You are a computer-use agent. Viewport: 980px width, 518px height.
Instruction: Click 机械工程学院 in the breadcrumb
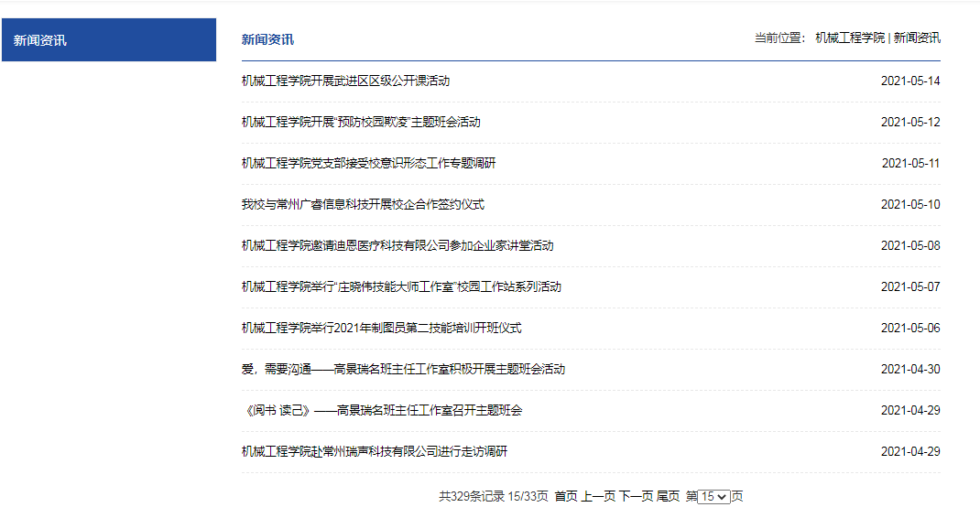850,38
